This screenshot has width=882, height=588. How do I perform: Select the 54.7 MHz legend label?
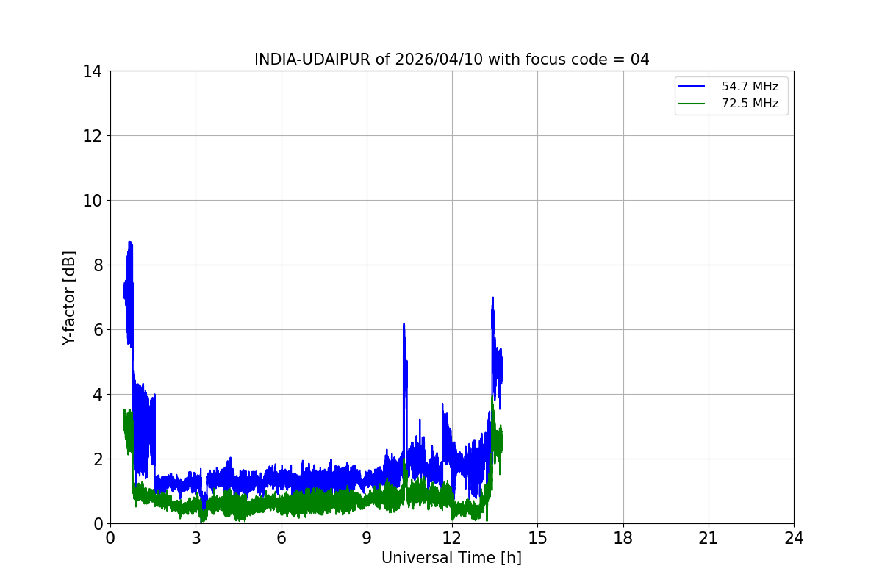[750, 87]
